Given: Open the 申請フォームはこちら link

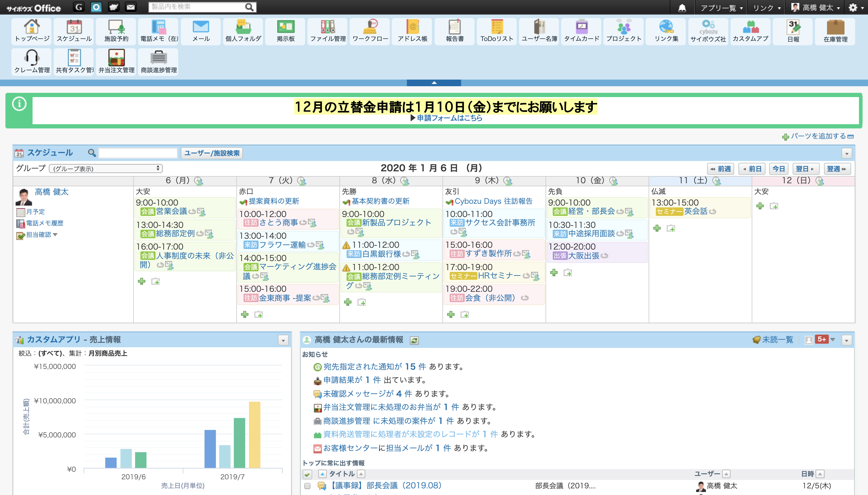Looking at the screenshot, I should [449, 118].
